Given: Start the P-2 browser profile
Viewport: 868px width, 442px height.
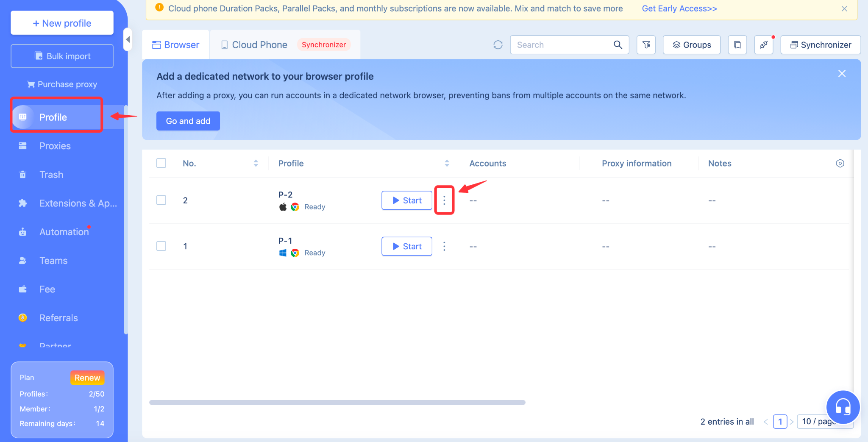Looking at the screenshot, I should point(406,200).
